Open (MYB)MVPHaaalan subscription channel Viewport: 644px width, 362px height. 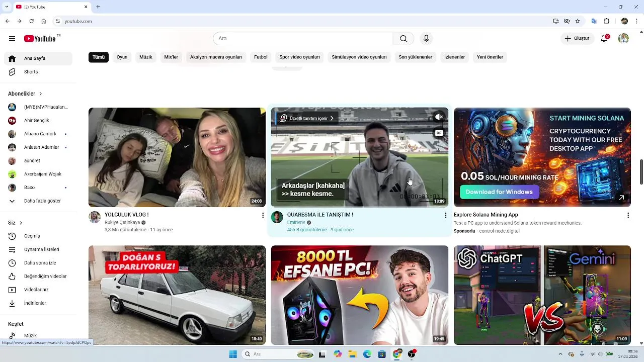[x=38, y=107]
